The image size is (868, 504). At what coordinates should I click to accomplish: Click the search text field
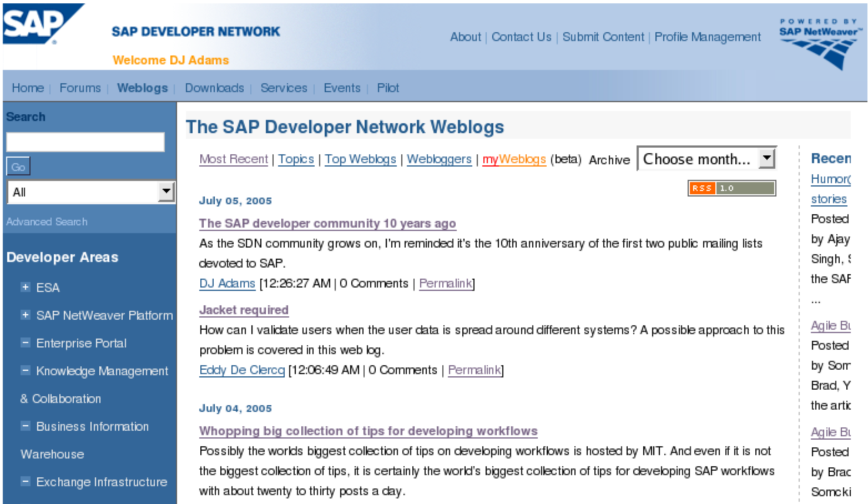pos(85,142)
